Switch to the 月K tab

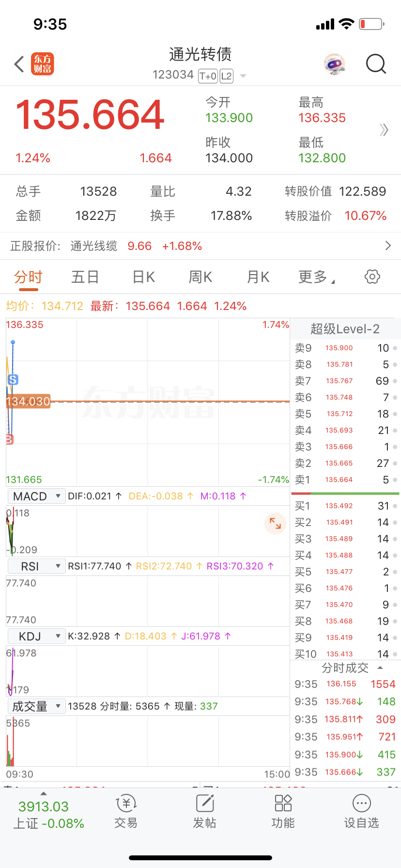[258, 277]
